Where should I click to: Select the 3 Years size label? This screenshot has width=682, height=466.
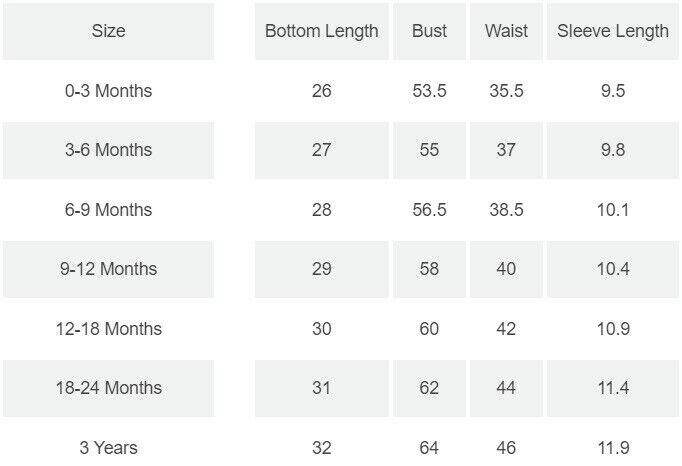[x=108, y=447]
